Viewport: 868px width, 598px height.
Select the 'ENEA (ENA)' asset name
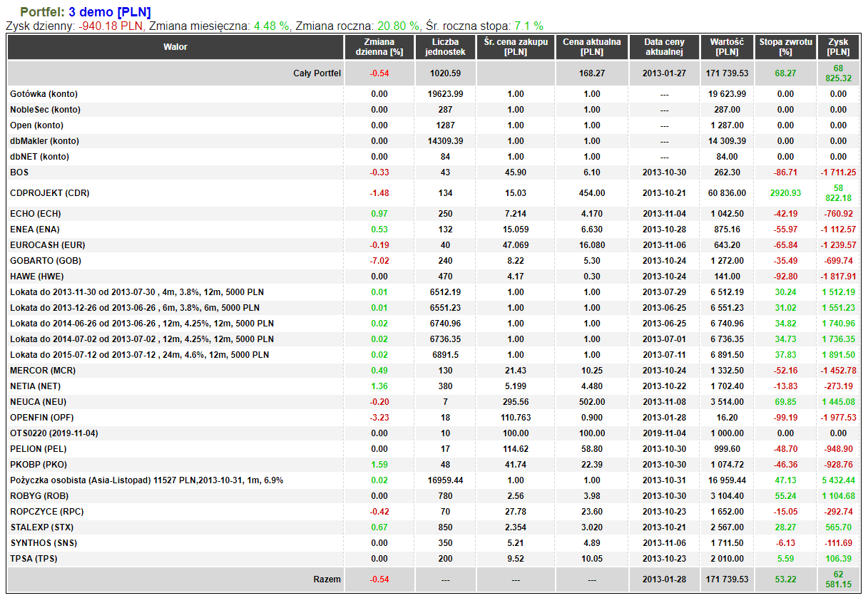[x=35, y=230]
